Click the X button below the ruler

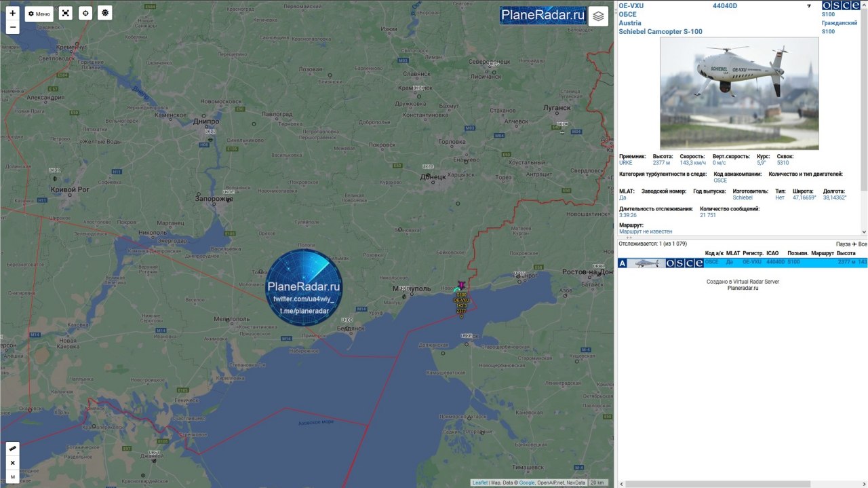pos(13,463)
